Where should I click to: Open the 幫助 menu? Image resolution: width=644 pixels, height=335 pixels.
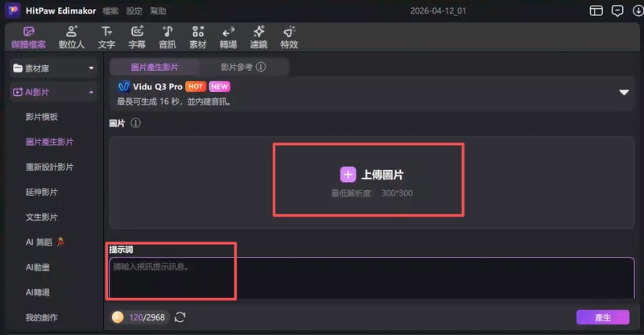(158, 11)
